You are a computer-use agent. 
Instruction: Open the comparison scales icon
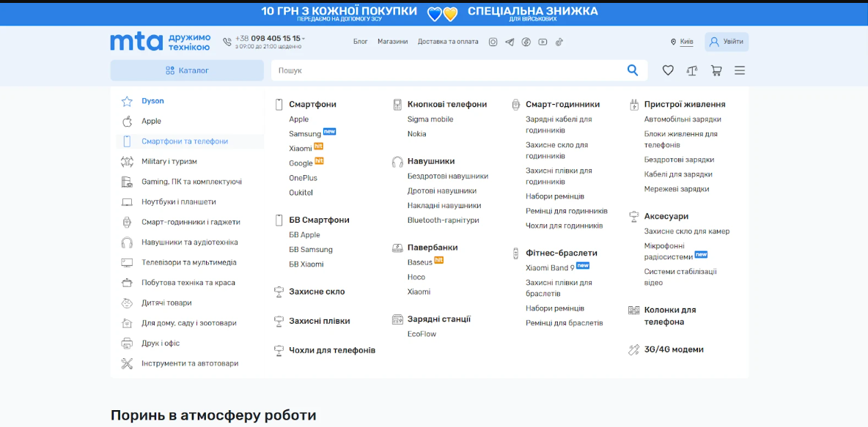(692, 70)
